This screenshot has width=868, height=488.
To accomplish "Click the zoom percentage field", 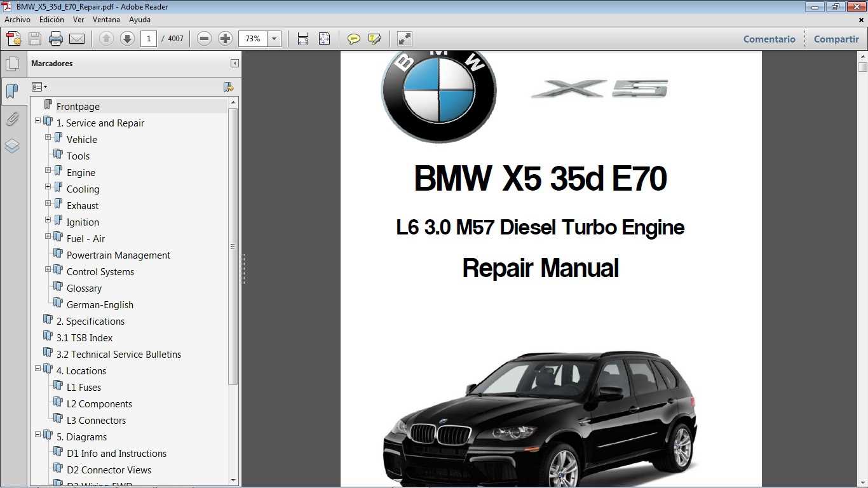I will click(x=253, y=39).
